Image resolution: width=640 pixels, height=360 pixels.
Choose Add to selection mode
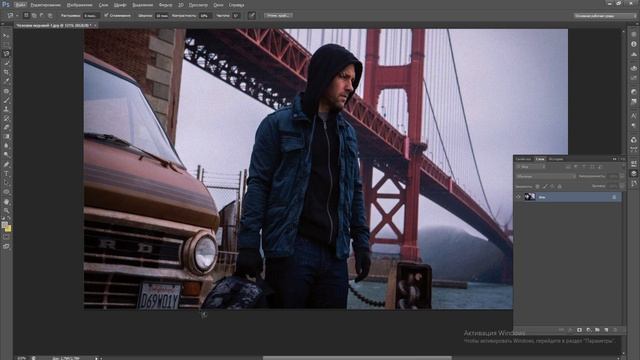[34, 16]
